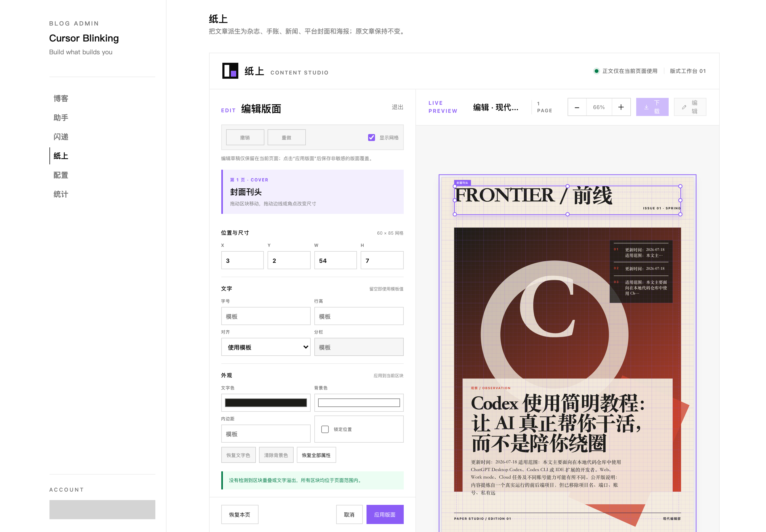The height and width of the screenshot is (532, 766).
Task: Click the pencil icon in 编辑 button
Action: (684, 107)
